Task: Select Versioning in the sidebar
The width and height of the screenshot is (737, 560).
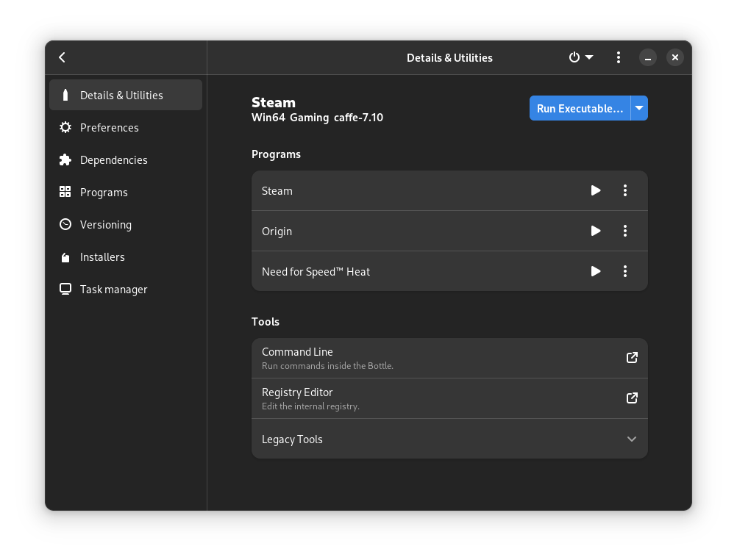Action: [x=106, y=225]
